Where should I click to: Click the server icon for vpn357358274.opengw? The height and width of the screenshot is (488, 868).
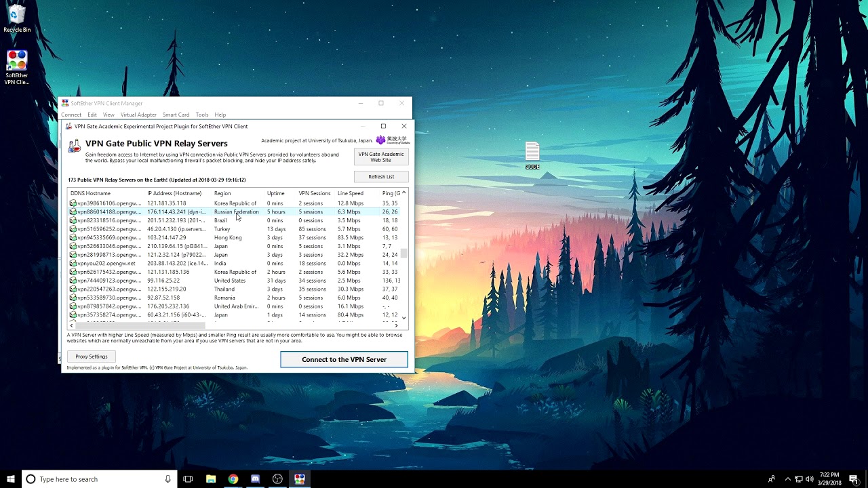[73, 315]
